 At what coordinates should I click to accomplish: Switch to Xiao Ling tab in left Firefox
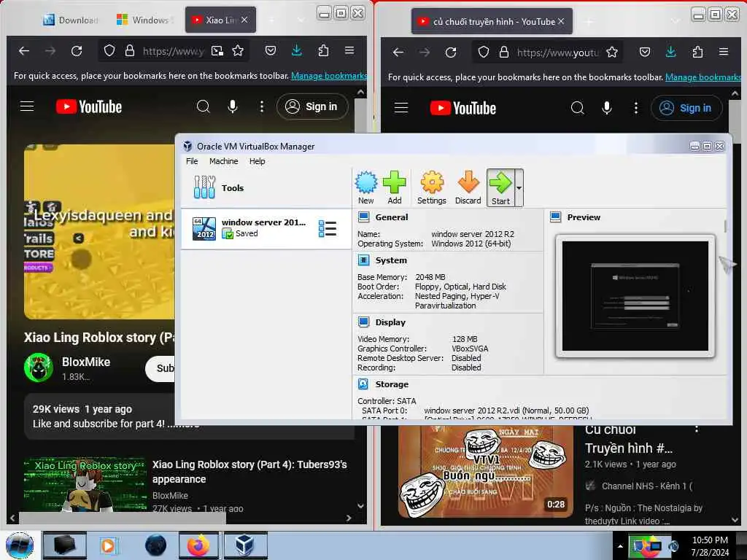[220, 20]
